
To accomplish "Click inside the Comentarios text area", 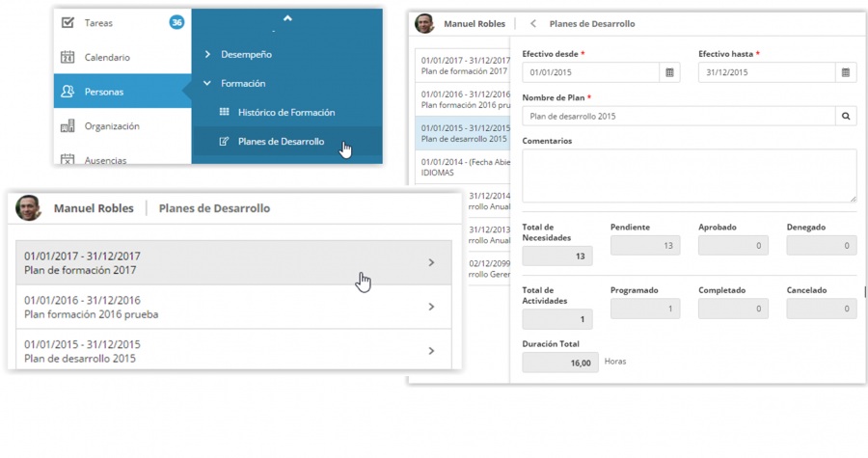I will 689,175.
